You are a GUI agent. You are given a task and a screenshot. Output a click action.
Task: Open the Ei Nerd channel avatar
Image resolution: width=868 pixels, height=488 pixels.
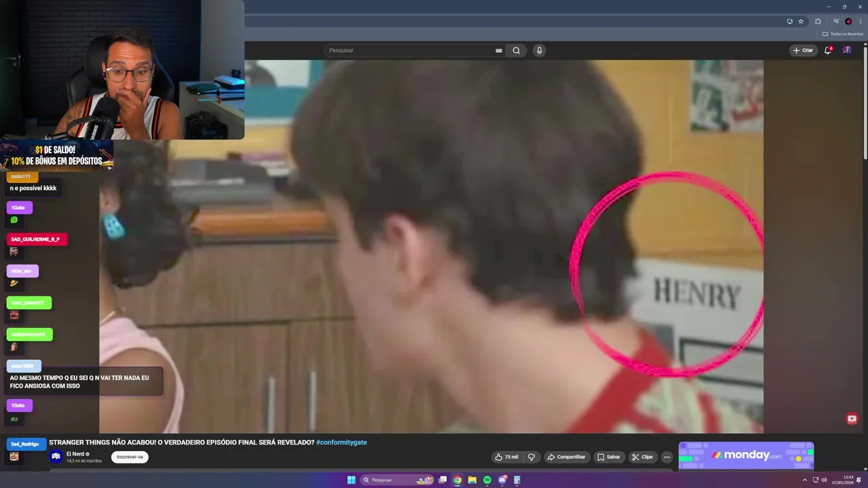[x=56, y=457]
